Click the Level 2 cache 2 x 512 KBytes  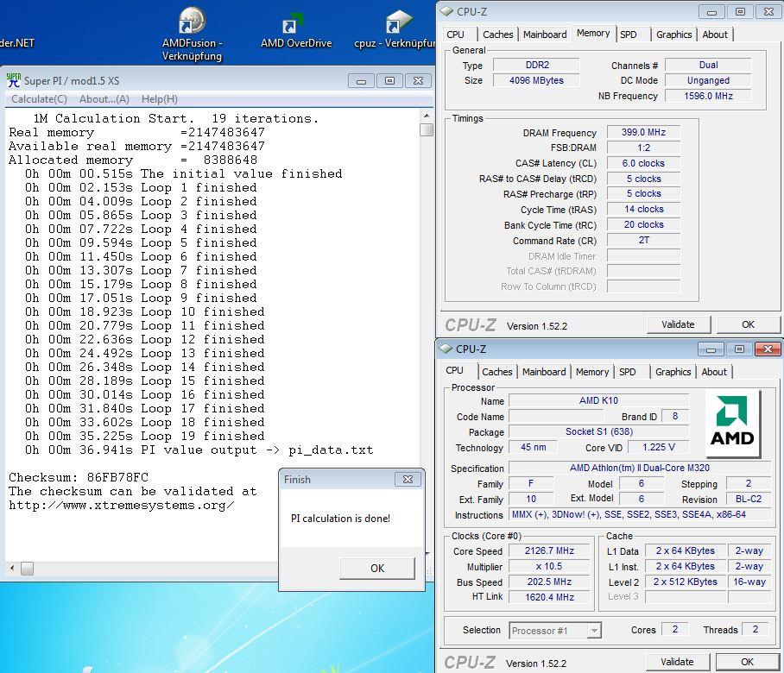click(x=685, y=582)
